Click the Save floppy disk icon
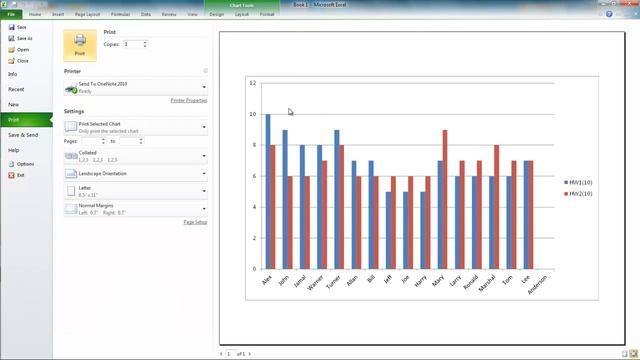 [11, 27]
